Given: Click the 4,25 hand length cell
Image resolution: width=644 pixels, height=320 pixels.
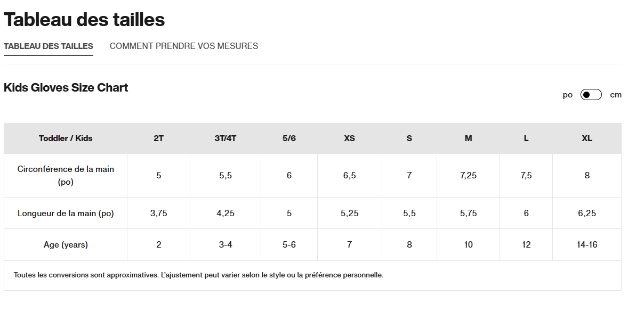Looking at the screenshot, I should click(x=226, y=214).
